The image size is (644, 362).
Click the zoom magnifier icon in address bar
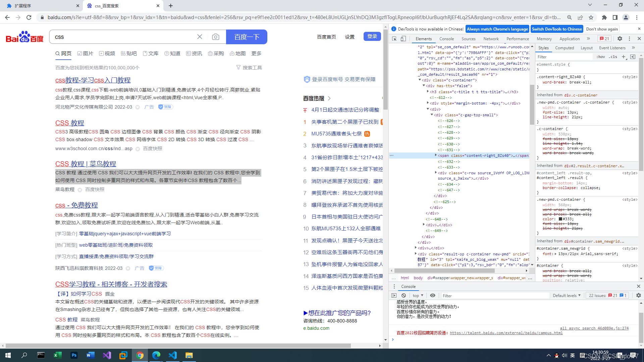570,17
